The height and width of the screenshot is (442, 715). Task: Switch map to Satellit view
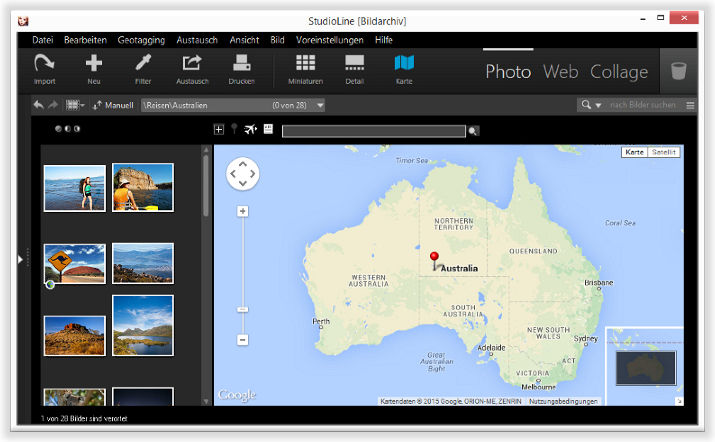[664, 152]
